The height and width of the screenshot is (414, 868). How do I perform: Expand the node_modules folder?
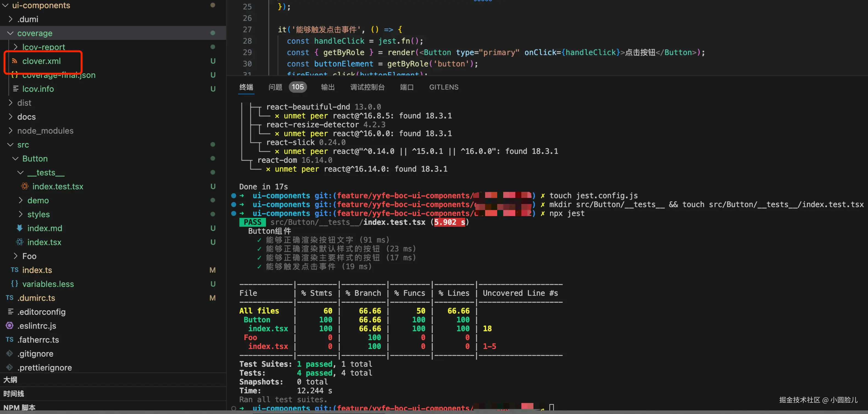pyautogui.click(x=10, y=131)
